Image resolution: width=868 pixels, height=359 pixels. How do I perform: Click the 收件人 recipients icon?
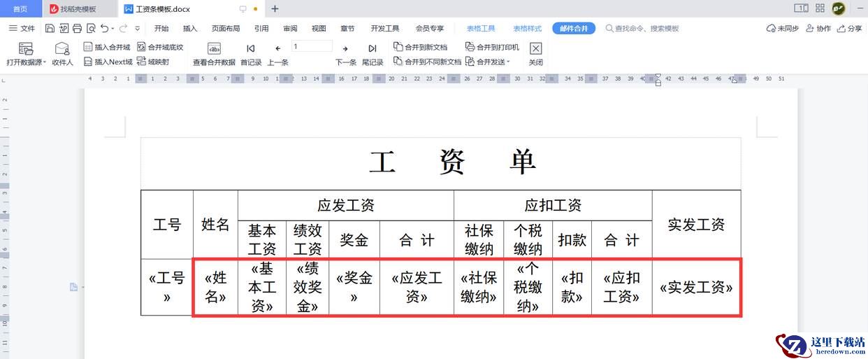click(62, 55)
